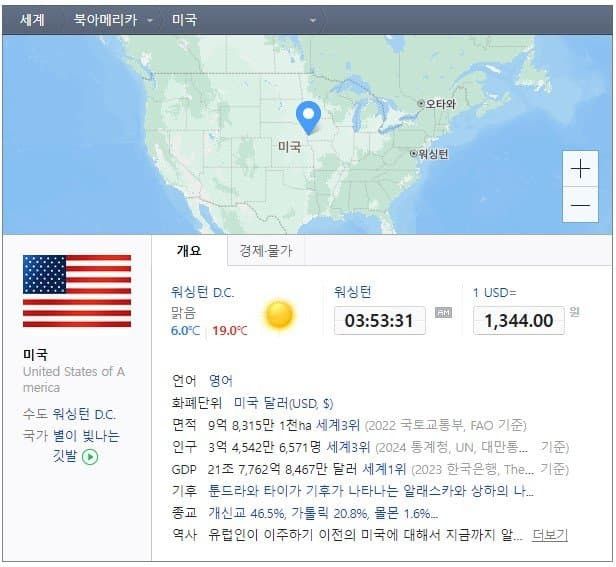The image size is (616, 567).
Task: Expand the 미국 country dropdown arrow
Action: tap(313, 20)
